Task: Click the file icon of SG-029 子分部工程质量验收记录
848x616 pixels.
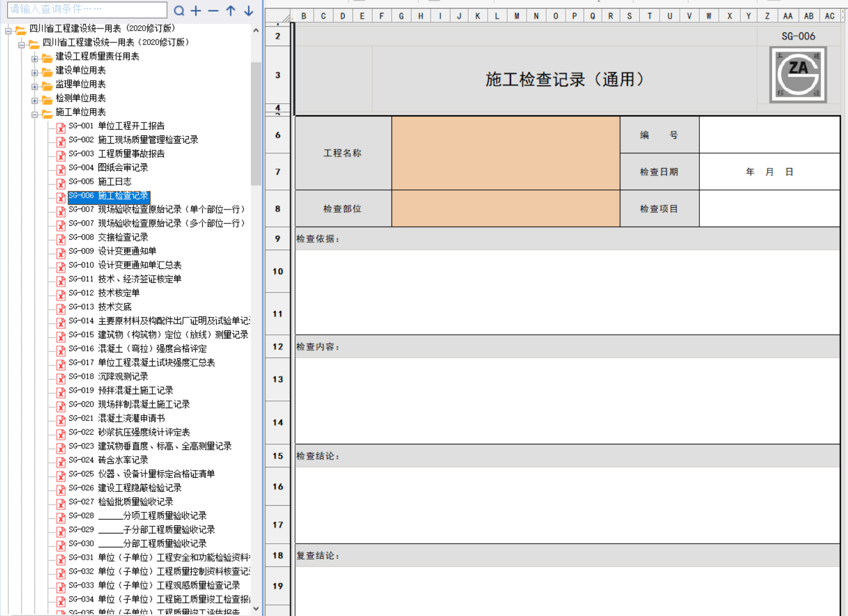Action: pos(61,532)
